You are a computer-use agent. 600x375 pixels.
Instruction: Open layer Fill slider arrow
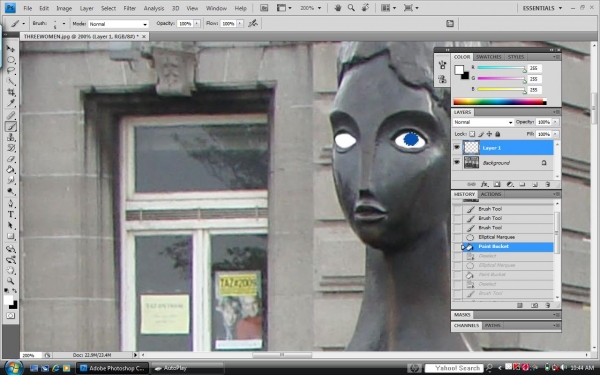pyautogui.click(x=555, y=134)
